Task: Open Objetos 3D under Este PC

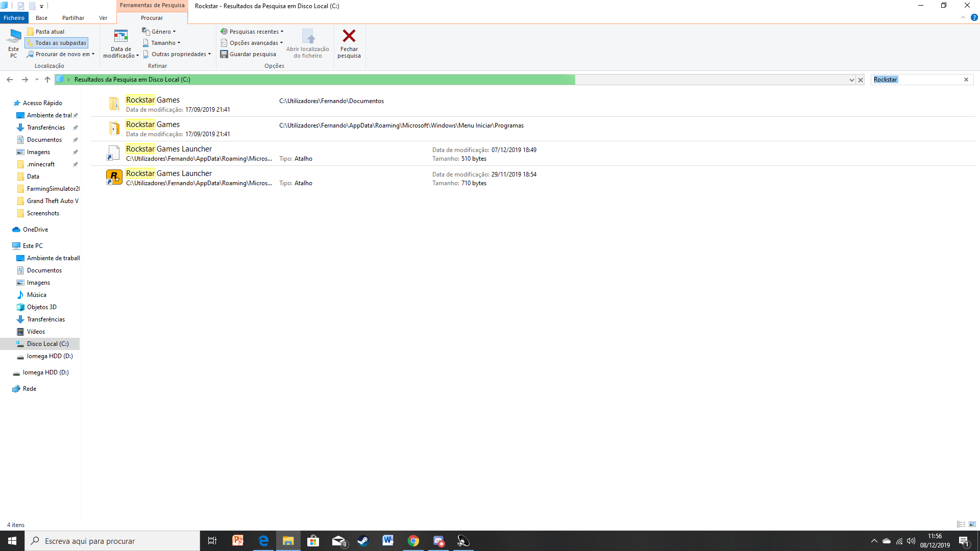Action: coord(41,307)
